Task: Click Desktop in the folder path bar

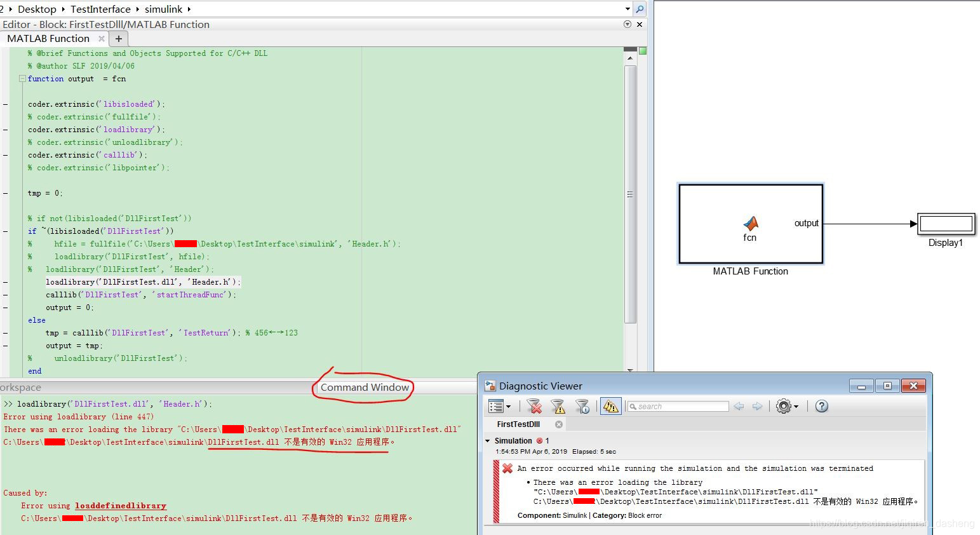Action: 37,9
